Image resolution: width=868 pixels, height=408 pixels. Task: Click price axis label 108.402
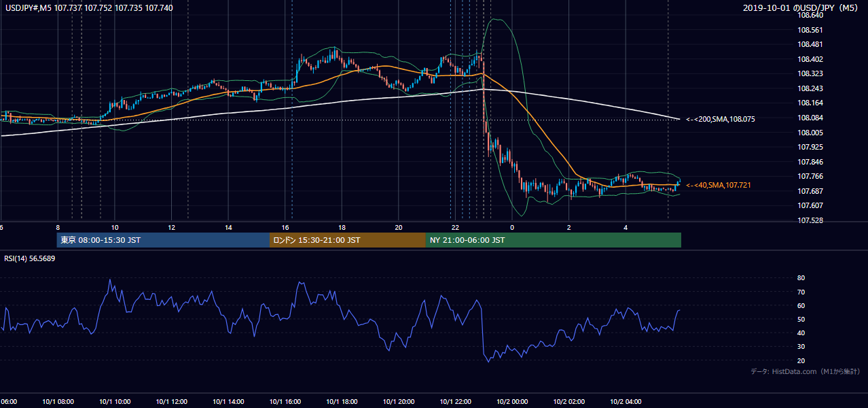[x=810, y=59]
